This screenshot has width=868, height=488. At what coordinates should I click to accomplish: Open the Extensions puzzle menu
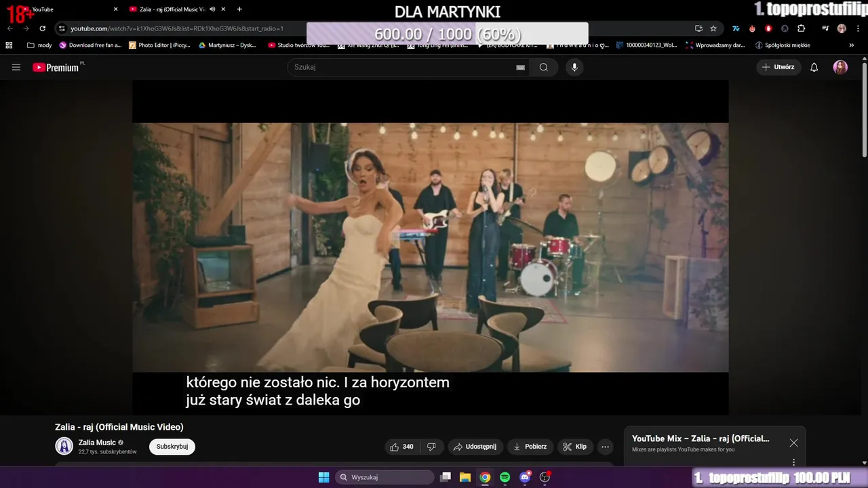click(801, 28)
